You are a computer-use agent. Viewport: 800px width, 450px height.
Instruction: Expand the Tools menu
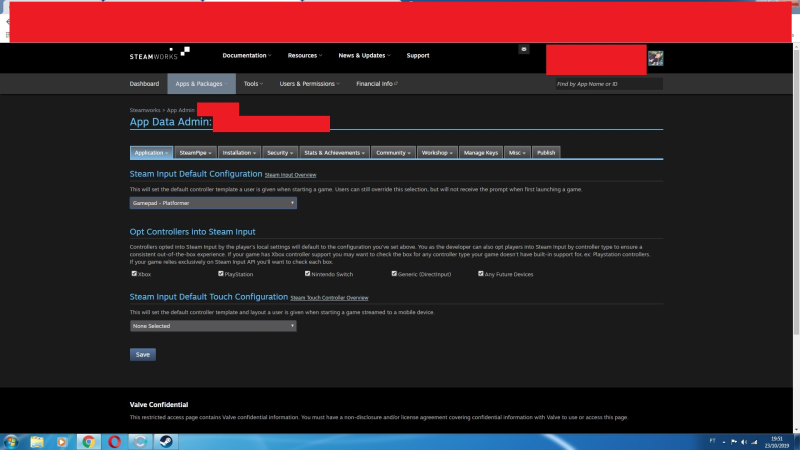point(253,84)
